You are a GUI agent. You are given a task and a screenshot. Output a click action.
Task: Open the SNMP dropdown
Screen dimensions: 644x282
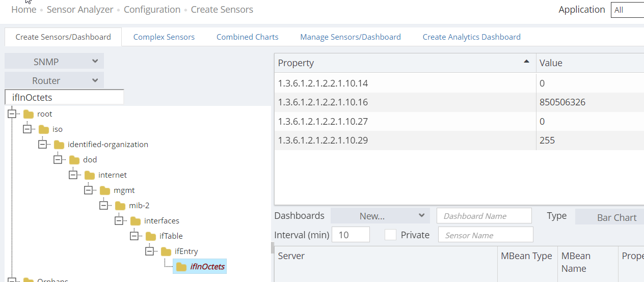pyautogui.click(x=54, y=62)
